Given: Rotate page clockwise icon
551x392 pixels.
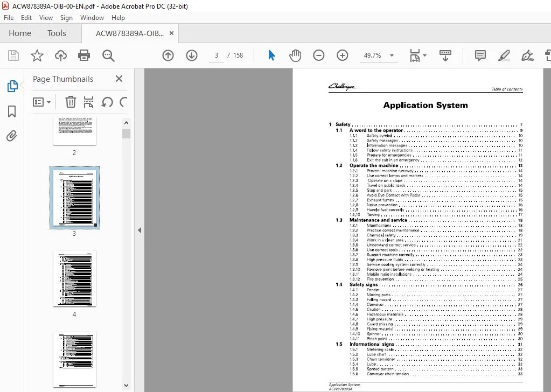Looking at the screenshot, I should tap(123, 102).
